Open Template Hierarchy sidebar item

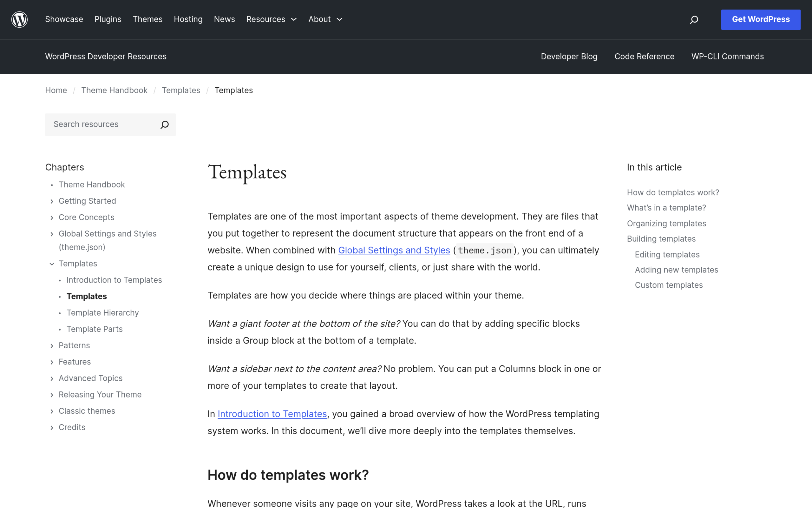[x=103, y=313]
